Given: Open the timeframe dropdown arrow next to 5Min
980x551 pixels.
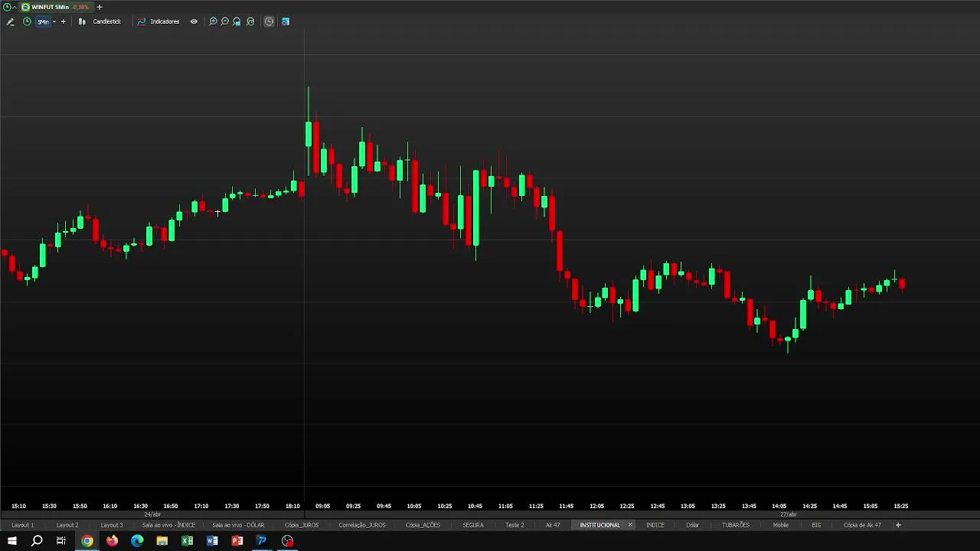Looking at the screenshot, I should 54,21.
